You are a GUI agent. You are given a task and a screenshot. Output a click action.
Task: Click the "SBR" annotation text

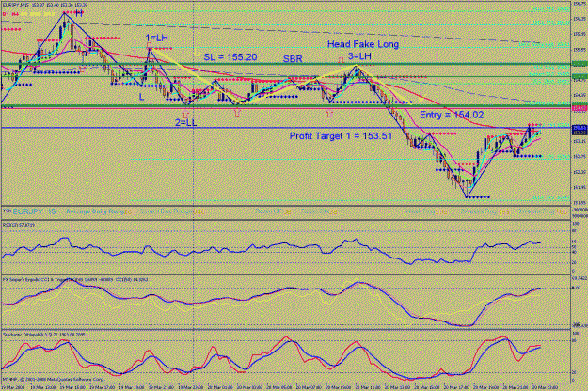[x=293, y=59]
